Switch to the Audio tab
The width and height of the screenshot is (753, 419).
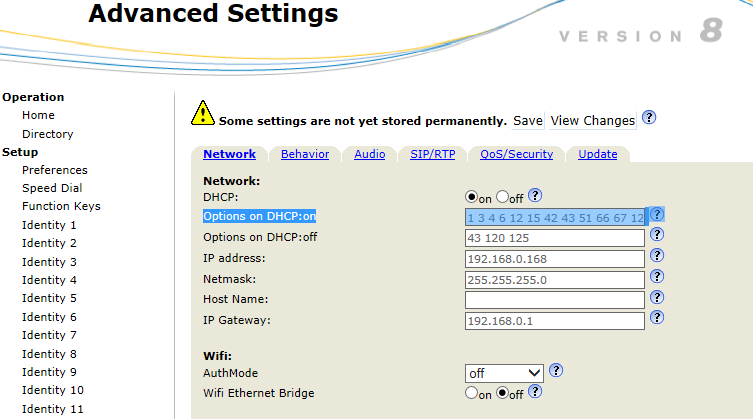369,154
